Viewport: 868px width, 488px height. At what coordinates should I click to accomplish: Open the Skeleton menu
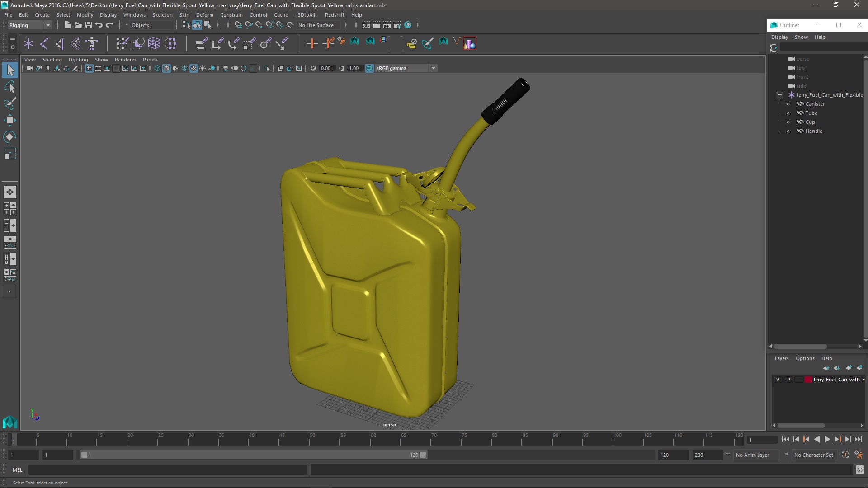tap(162, 15)
